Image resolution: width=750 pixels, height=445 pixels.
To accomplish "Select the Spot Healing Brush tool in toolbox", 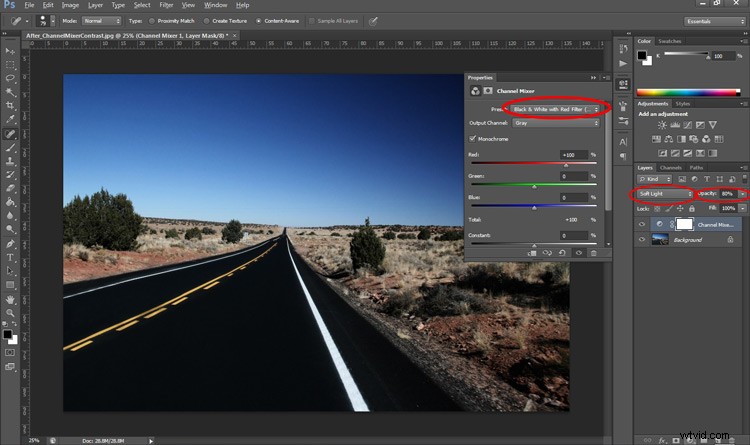I will pos(10,134).
